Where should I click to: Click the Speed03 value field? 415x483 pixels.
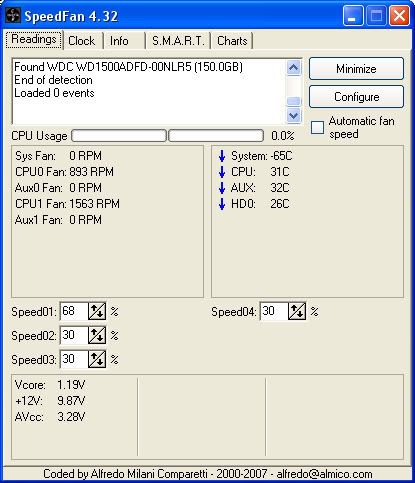pos(74,359)
